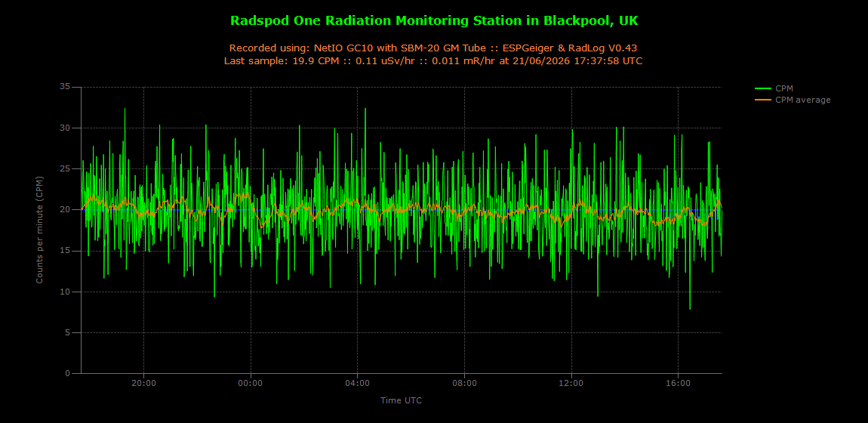Click the 04:00 time axis label

pyautogui.click(x=358, y=383)
